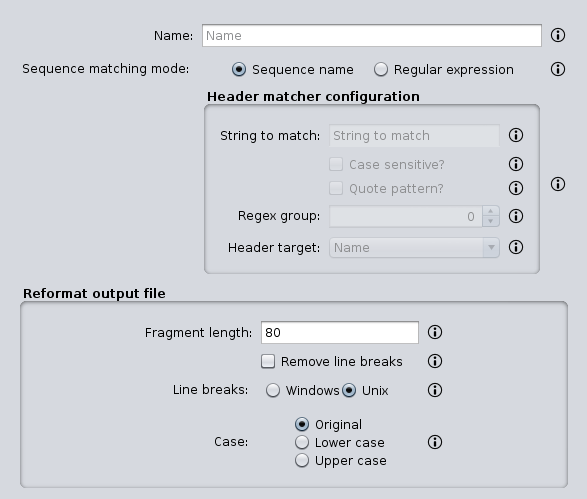Click the Name text field
The height and width of the screenshot is (499, 587).
pyautogui.click(x=372, y=36)
